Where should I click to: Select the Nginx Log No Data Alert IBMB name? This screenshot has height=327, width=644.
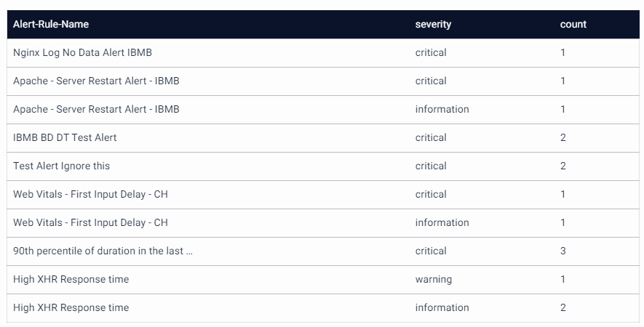(x=82, y=52)
